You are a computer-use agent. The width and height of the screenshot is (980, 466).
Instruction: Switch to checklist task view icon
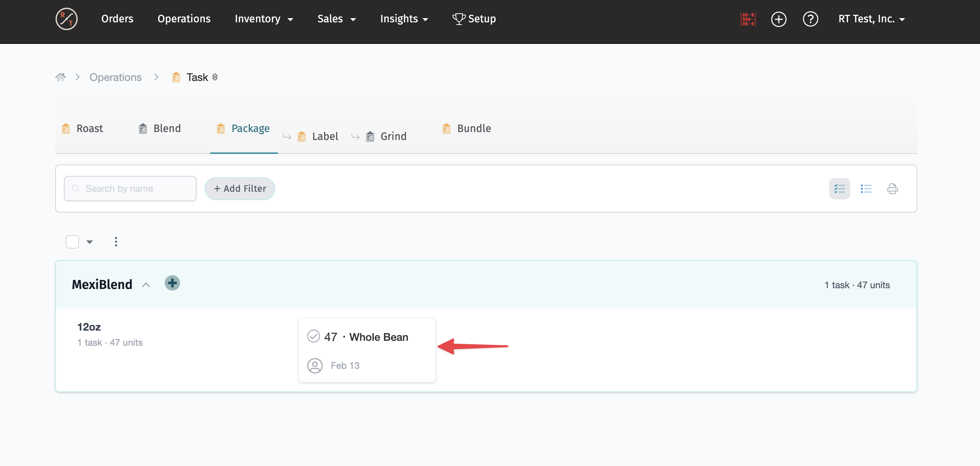pyautogui.click(x=839, y=188)
